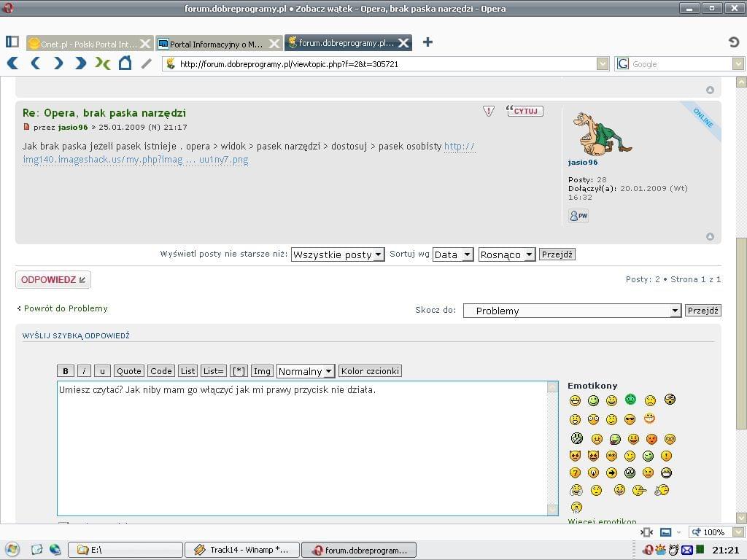Image resolution: width=747 pixels, height=560 pixels.
Task: Insert the green winking emoticon
Action: [x=648, y=456]
